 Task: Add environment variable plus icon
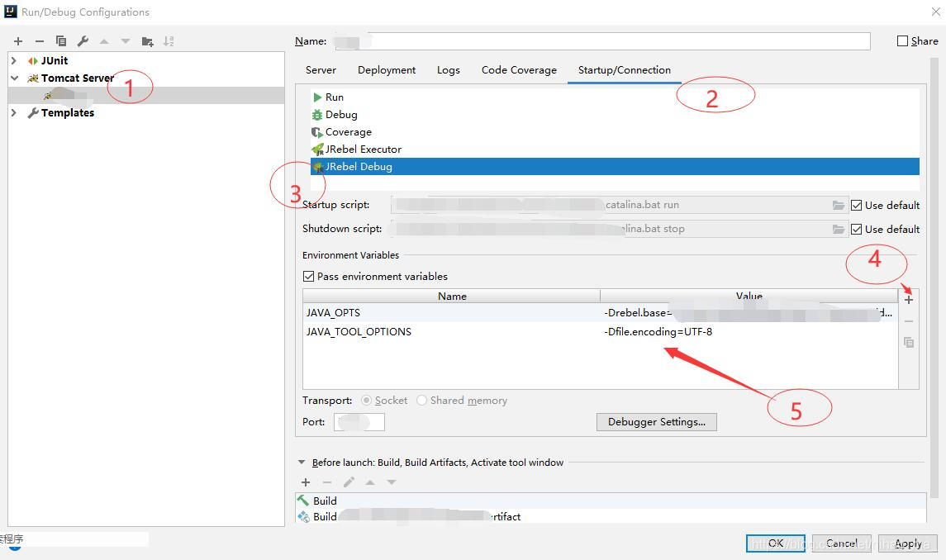click(x=909, y=299)
